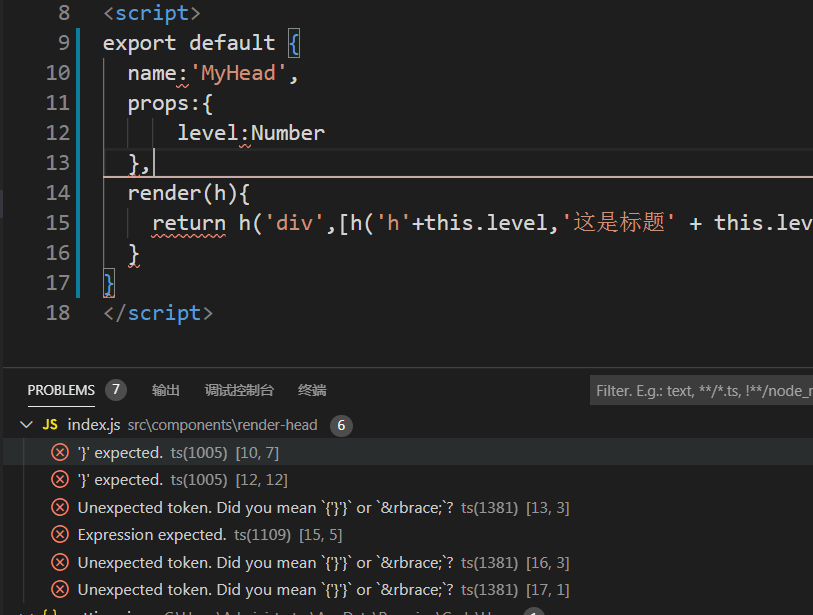
Task: Expand the second file entry in Problems panel
Action: [x=27, y=610]
